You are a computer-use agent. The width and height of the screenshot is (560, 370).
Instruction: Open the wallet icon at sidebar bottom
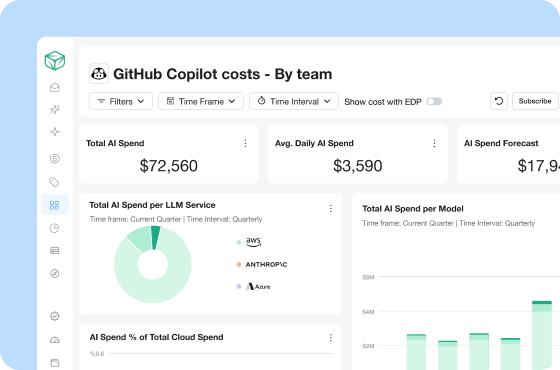[x=55, y=363]
